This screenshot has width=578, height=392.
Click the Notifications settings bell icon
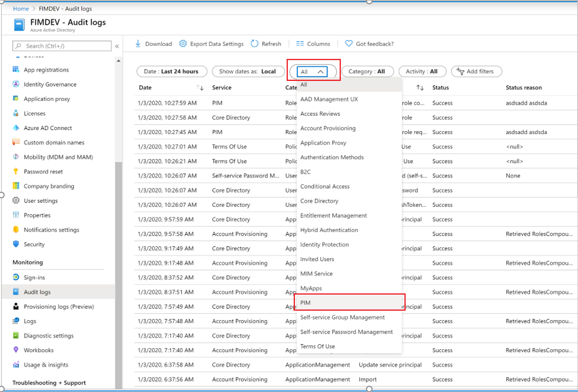tap(16, 229)
